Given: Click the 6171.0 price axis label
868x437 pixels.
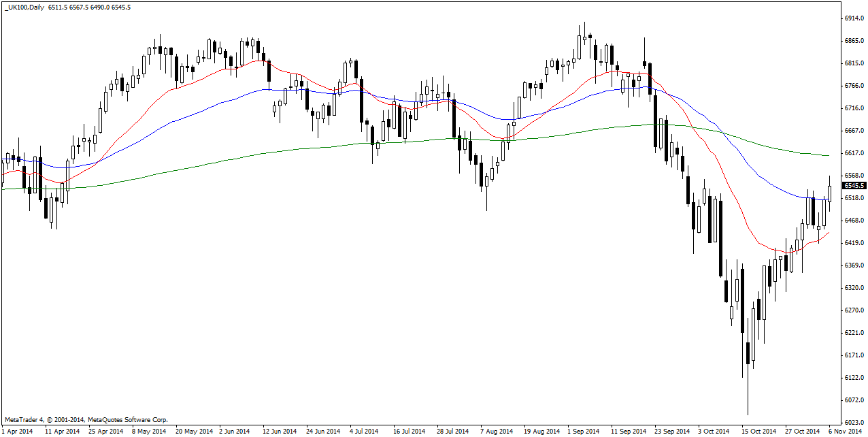Looking at the screenshot, I should click(x=854, y=355).
